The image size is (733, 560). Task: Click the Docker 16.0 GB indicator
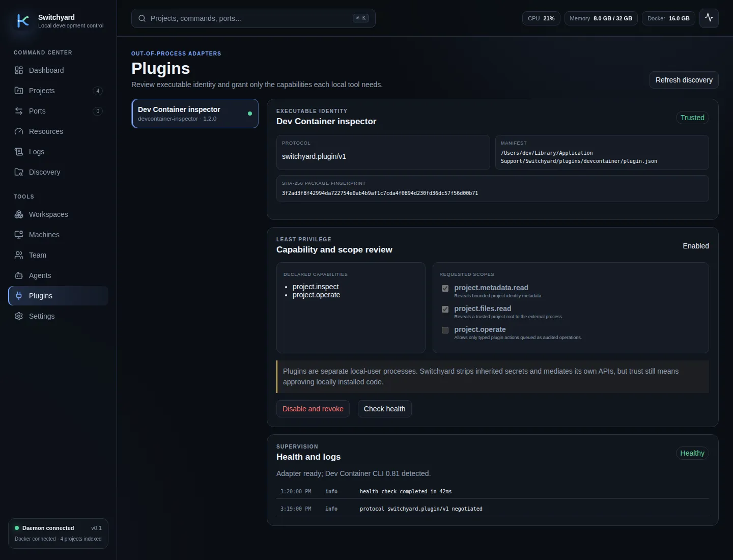pos(668,18)
